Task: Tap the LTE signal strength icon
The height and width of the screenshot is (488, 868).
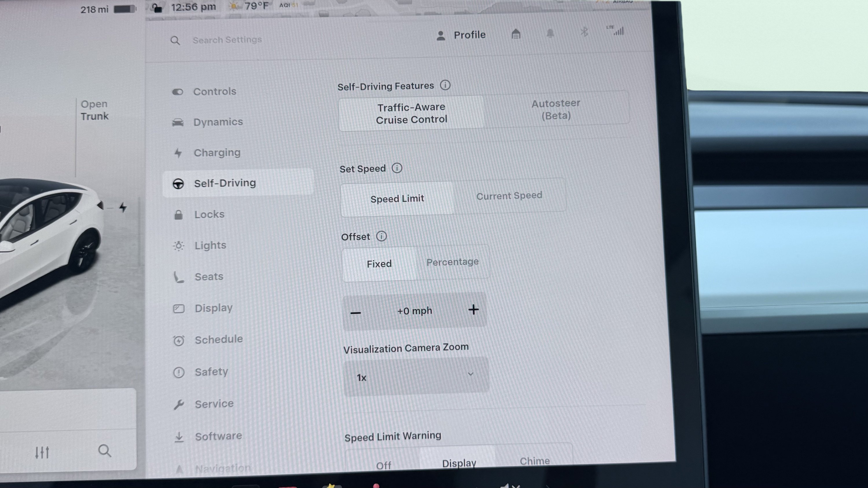Action: [x=616, y=30]
